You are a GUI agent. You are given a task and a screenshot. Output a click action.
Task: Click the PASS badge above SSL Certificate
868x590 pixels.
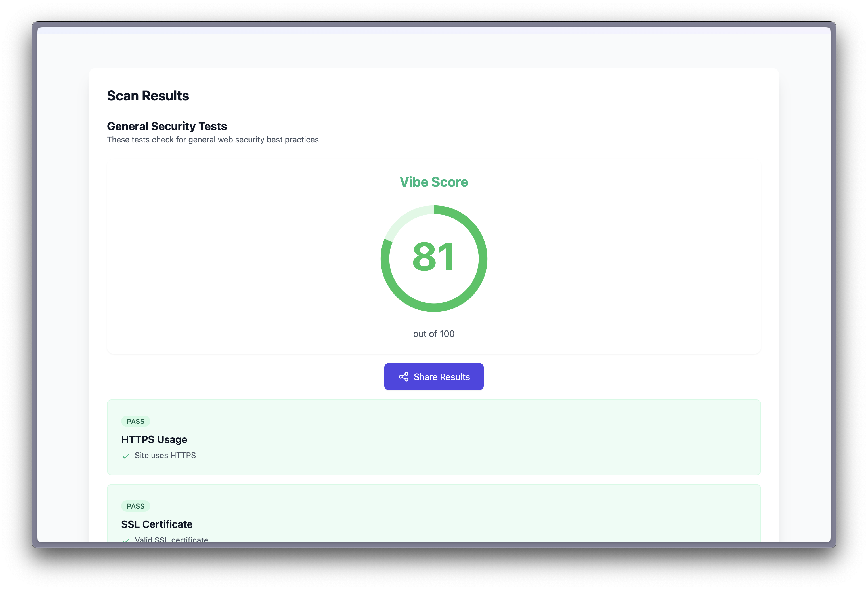point(136,506)
